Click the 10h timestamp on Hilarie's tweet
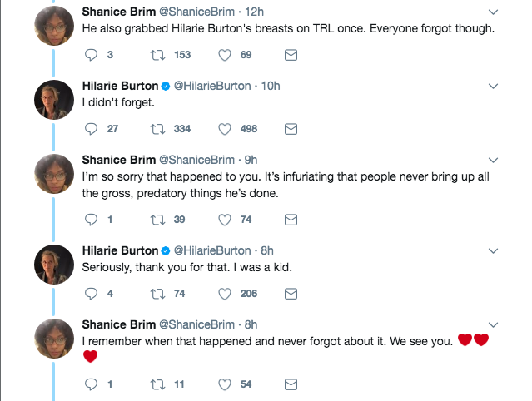 click(x=271, y=86)
